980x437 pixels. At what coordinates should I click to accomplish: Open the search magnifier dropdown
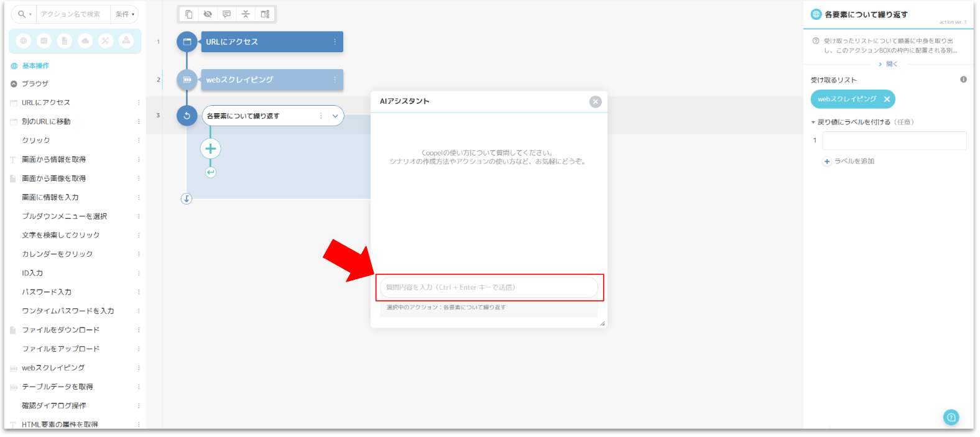(x=24, y=14)
